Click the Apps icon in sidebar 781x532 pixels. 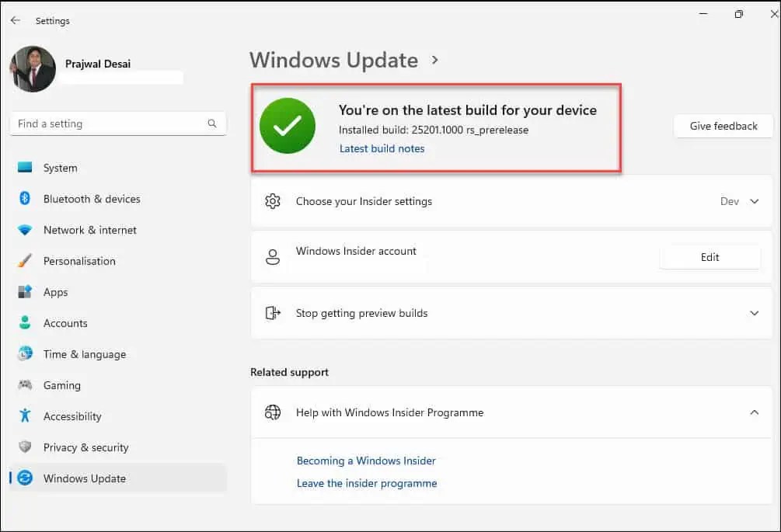click(25, 292)
